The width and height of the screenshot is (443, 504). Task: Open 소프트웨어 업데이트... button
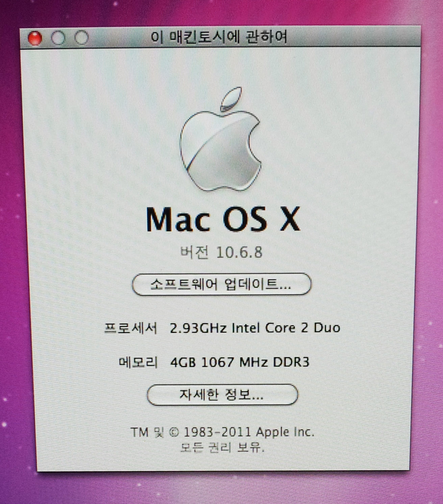[x=221, y=284]
